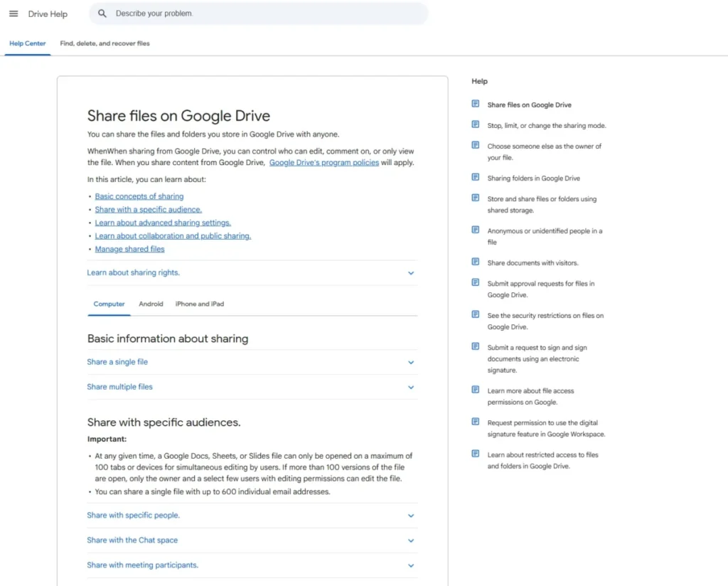
Task: Click article icon beside Sharing folders in Google Drive
Action: point(476,177)
